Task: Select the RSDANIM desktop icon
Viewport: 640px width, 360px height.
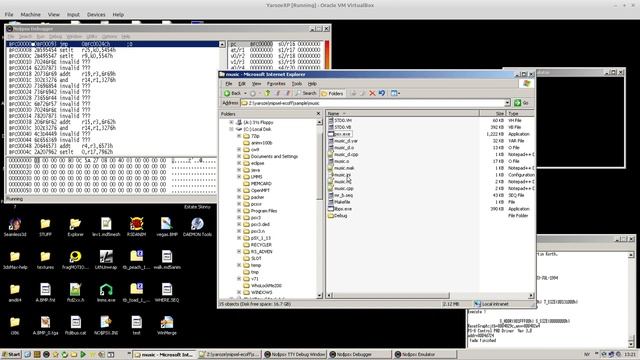Action: [136, 227]
